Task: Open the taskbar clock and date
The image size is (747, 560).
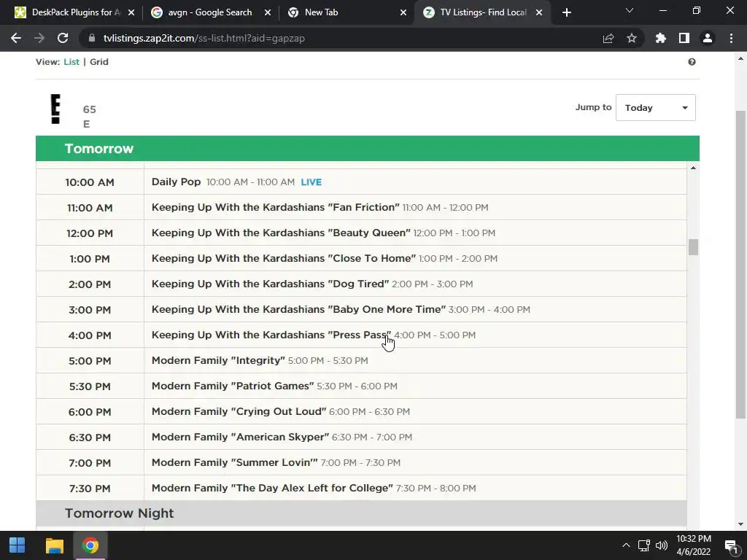Action: (694, 545)
